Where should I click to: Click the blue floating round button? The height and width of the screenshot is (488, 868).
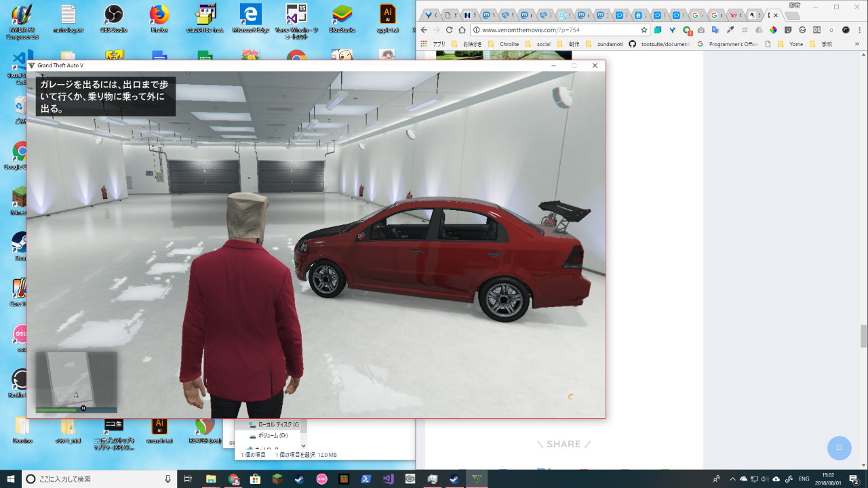click(839, 448)
